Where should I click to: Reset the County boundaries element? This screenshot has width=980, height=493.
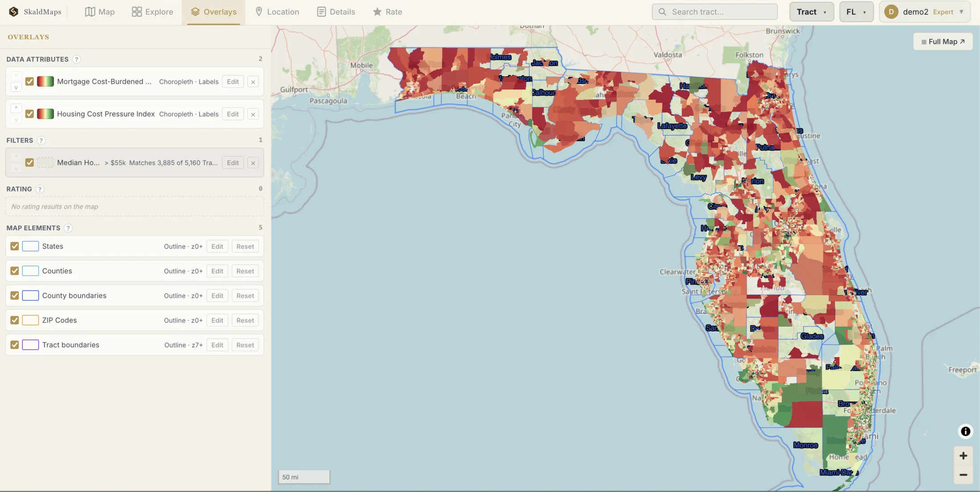pyautogui.click(x=245, y=296)
